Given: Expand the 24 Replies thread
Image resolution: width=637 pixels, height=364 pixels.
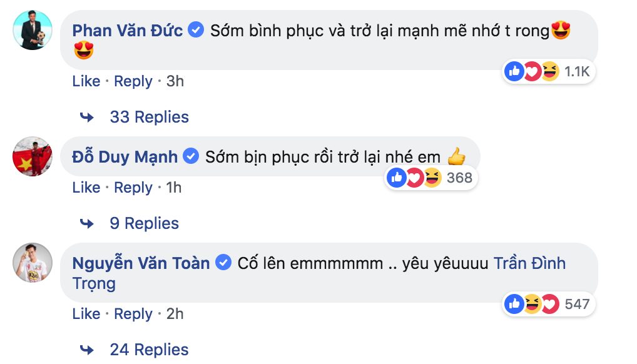Looking at the screenshot, I should [149, 350].
